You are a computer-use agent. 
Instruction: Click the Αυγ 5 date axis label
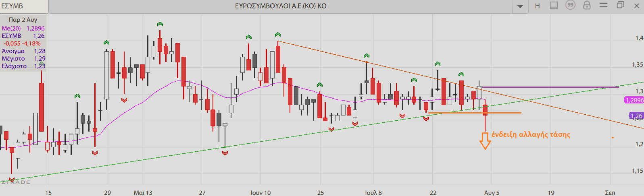click(492, 193)
